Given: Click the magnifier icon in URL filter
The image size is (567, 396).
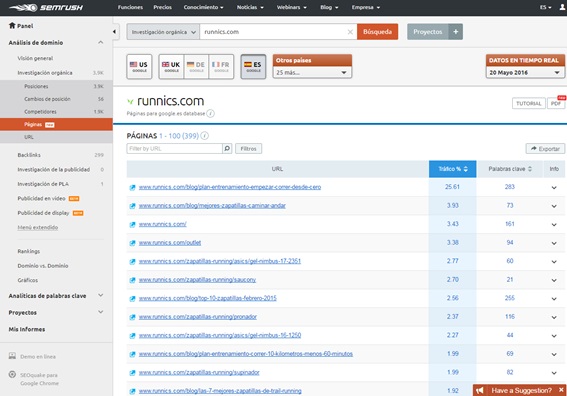Looking at the screenshot, I should tap(227, 148).
